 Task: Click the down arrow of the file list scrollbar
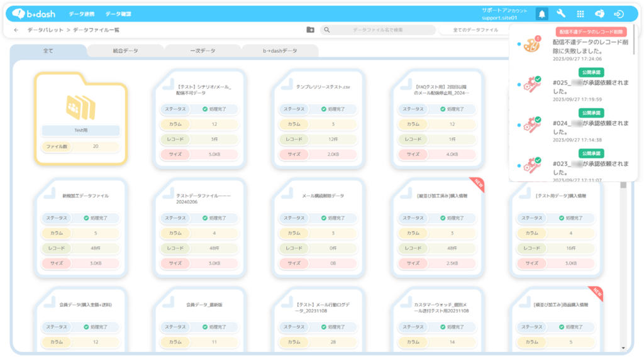tap(623, 348)
